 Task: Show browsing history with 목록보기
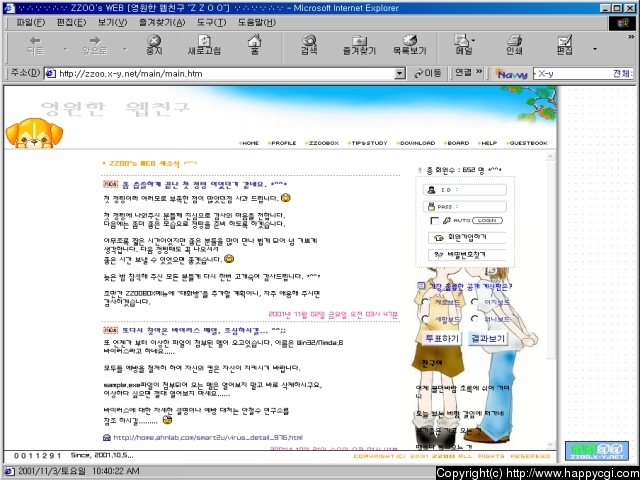pos(409,45)
